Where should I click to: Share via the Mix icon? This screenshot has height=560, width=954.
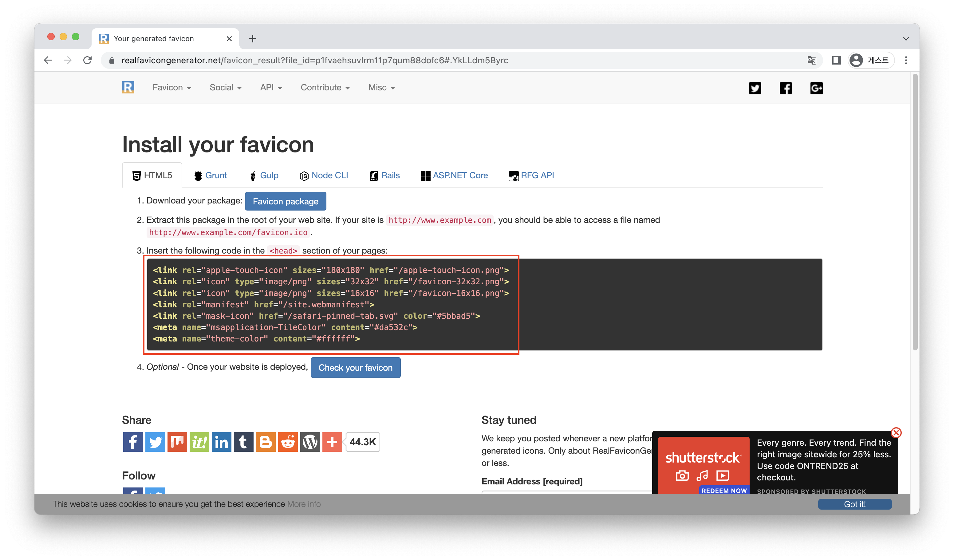click(x=177, y=441)
